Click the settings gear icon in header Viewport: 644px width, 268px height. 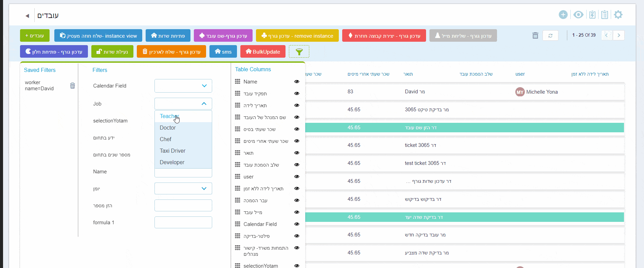(x=618, y=15)
